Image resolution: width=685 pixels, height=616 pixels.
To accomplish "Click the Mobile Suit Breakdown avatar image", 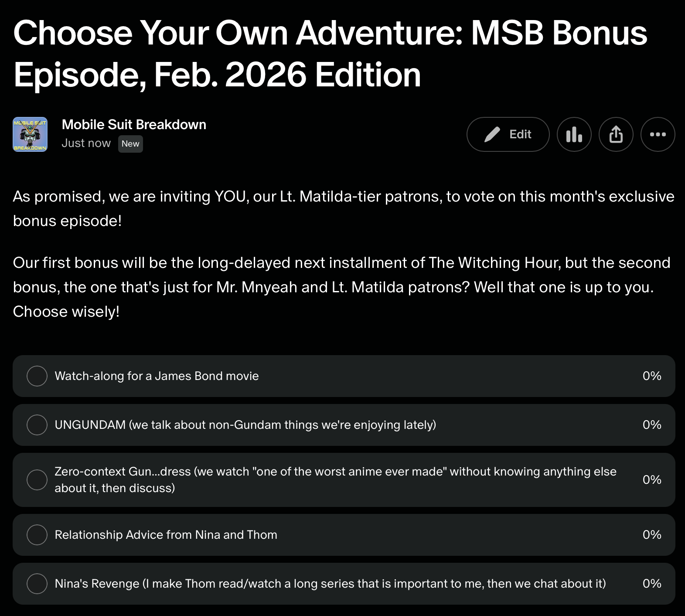I will pyautogui.click(x=30, y=134).
